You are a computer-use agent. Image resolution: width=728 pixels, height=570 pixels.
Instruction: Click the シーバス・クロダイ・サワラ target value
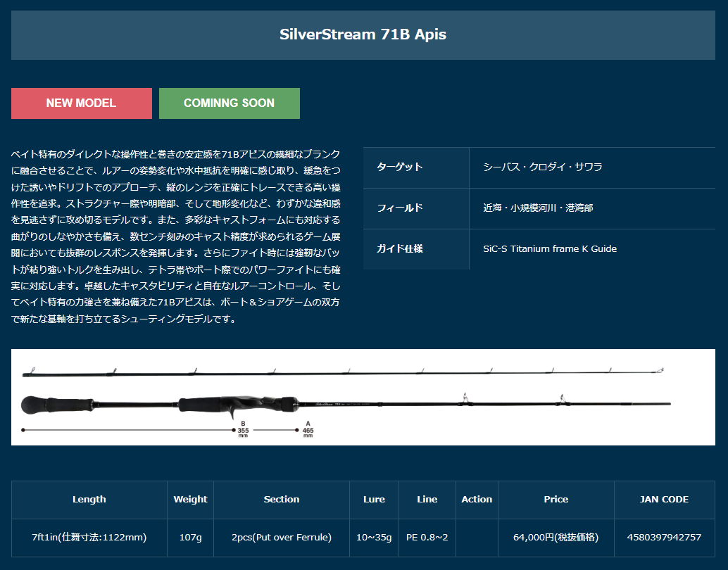click(542, 167)
